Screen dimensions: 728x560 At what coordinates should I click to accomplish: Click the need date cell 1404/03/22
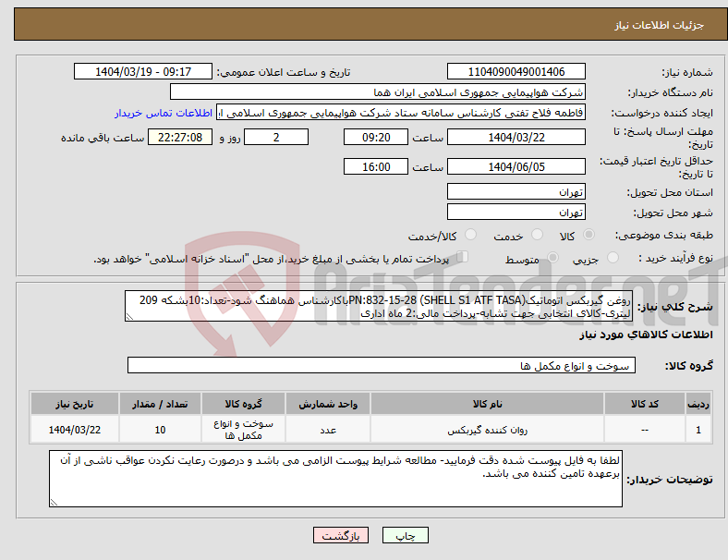[75, 430]
